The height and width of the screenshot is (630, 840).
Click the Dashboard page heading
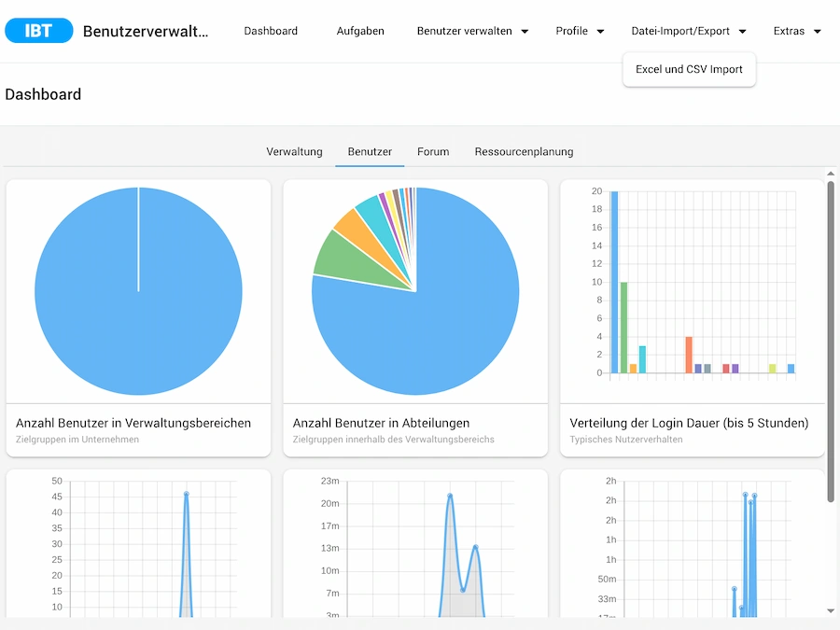click(43, 94)
